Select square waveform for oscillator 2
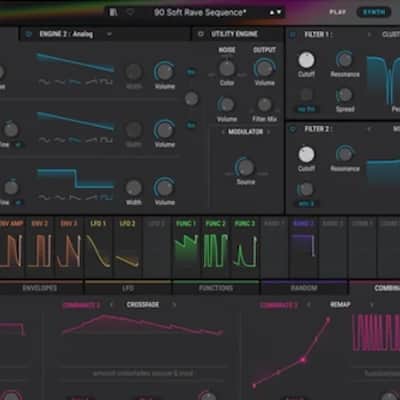Image resolution: width=400 pixels, height=400 pixels. point(106,140)
